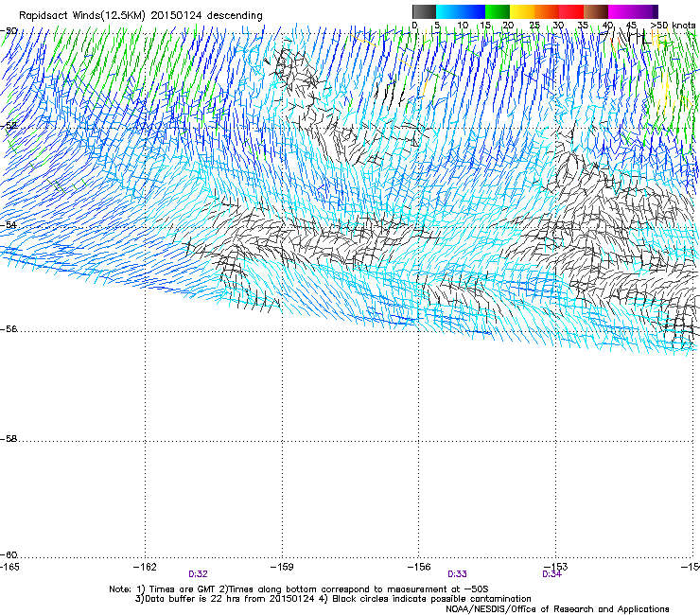Click the '25' legend scale label
The width and height of the screenshot is (700, 615).
coord(534,26)
